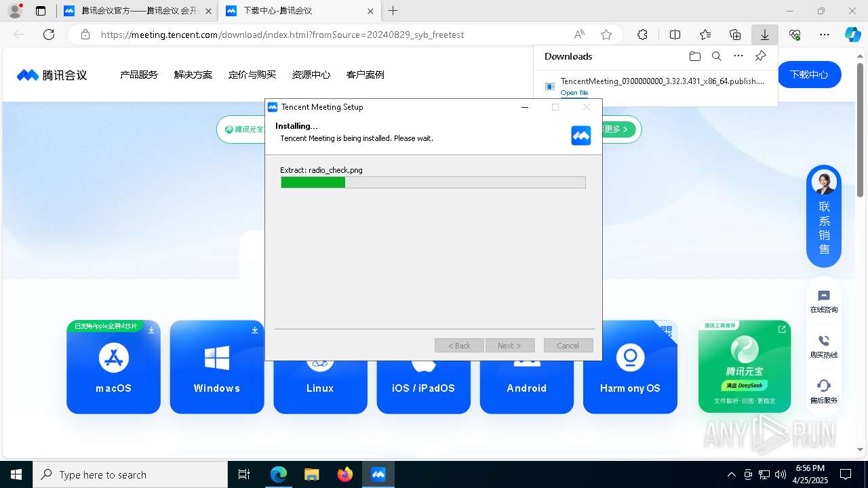View site information padlock icon

(85, 35)
